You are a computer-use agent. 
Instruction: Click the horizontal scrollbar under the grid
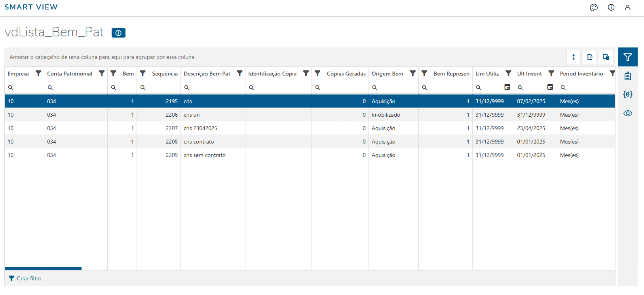pyautogui.click(x=43, y=269)
